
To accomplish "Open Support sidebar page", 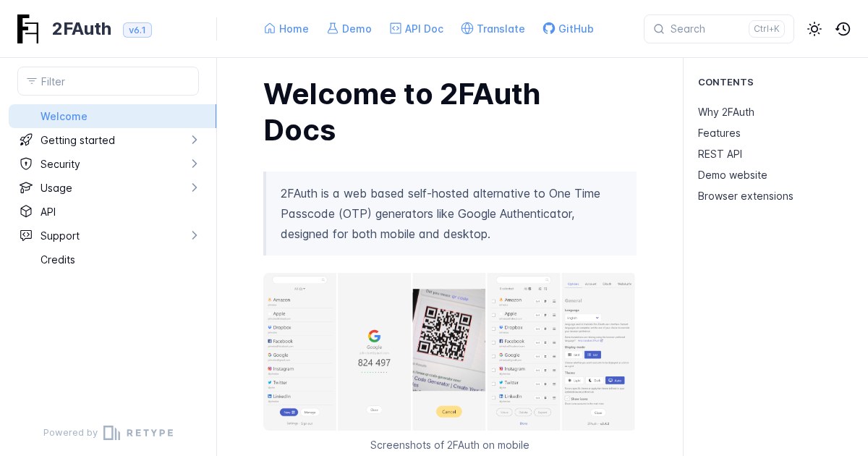I will [60, 235].
